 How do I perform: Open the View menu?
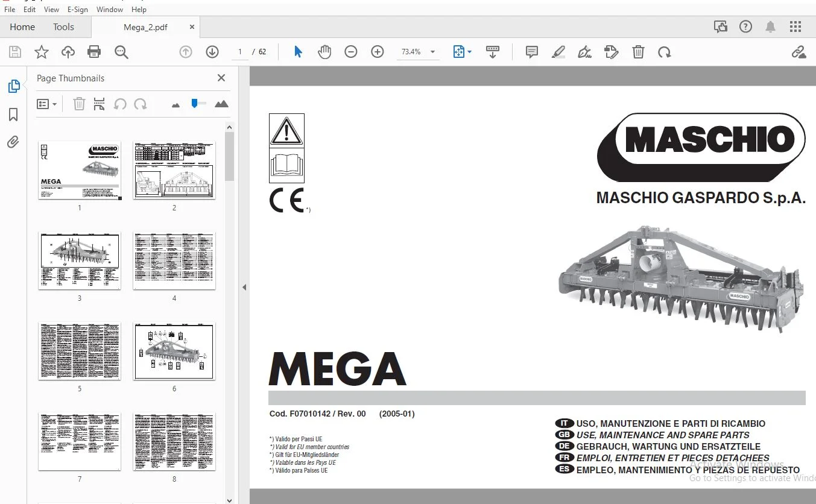[52, 9]
